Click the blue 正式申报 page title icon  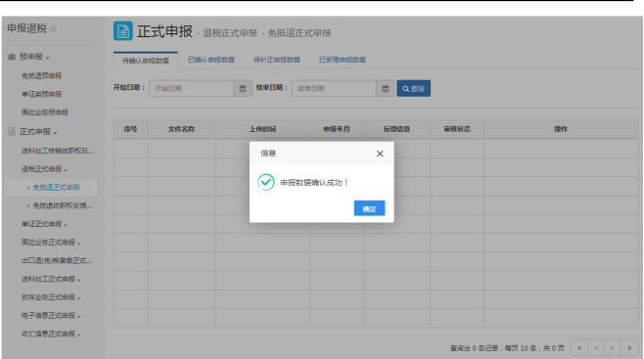coord(122,30)
